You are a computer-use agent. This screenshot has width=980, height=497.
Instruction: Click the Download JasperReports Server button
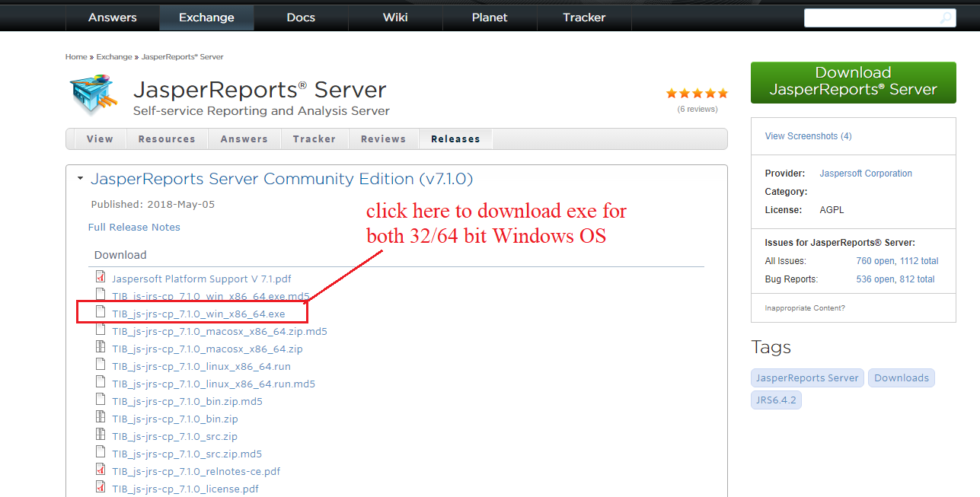click(x=853, y=82)
